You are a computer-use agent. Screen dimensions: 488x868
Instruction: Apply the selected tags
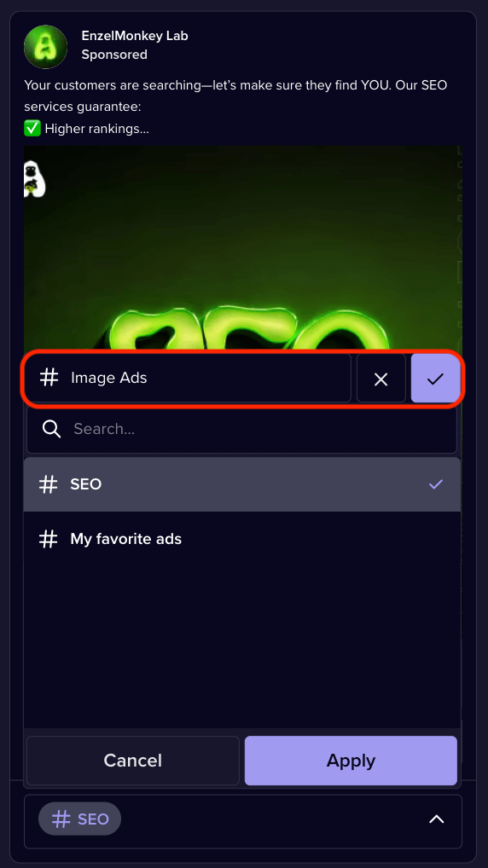351,760
